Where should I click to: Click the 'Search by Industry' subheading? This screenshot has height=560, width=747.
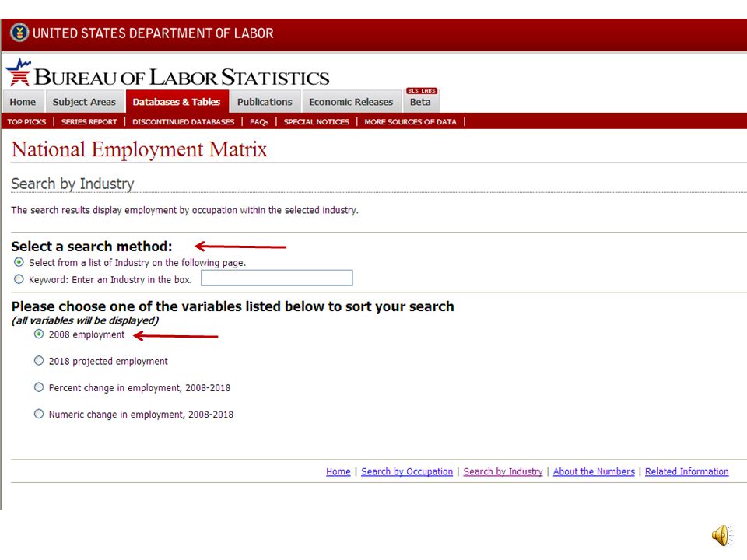(x=72, y=184)
